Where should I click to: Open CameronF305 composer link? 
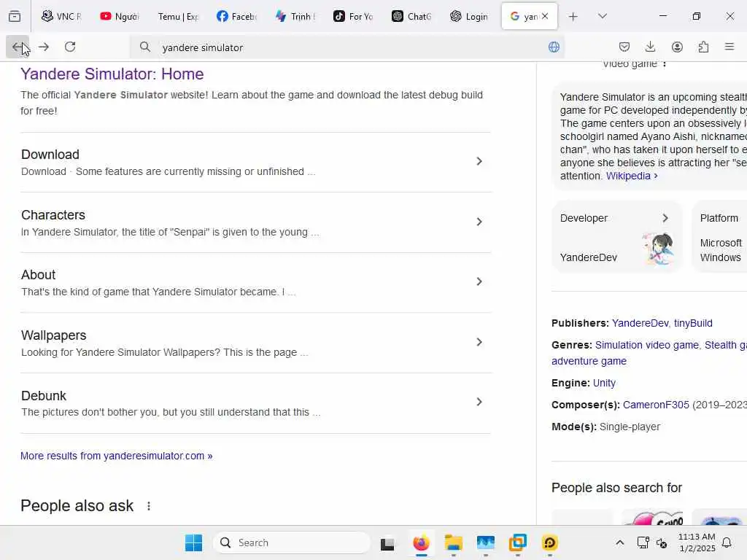point(656,405)
